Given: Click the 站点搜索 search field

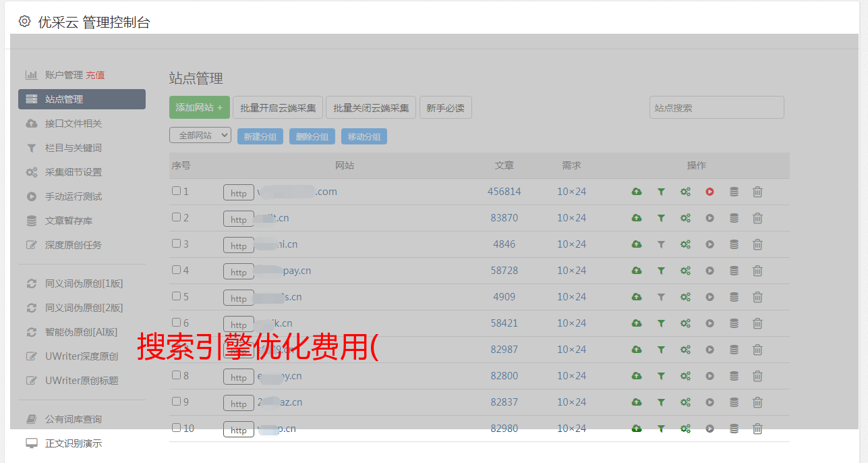Looking at the screenshot, I should tap(717, 107).
